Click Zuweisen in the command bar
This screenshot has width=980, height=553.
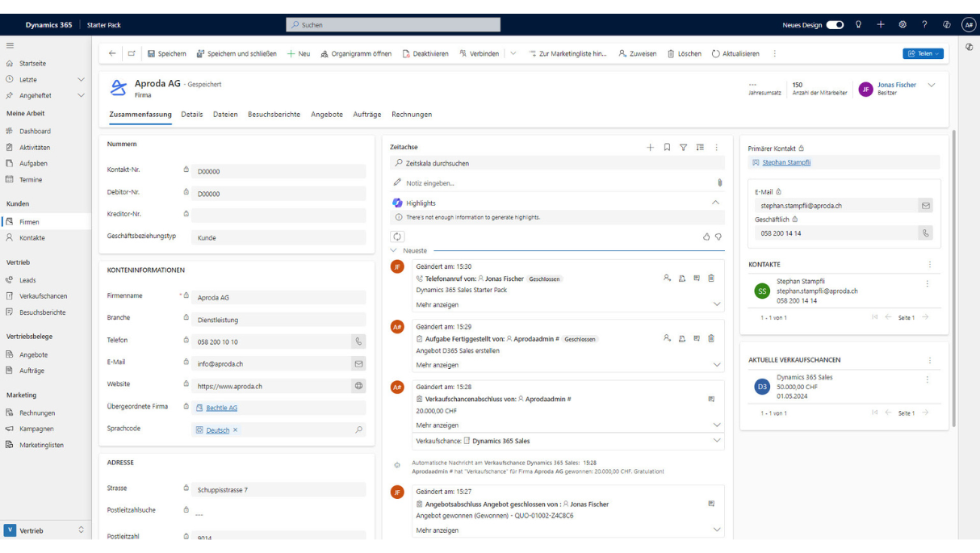click(x=638, y=53)
